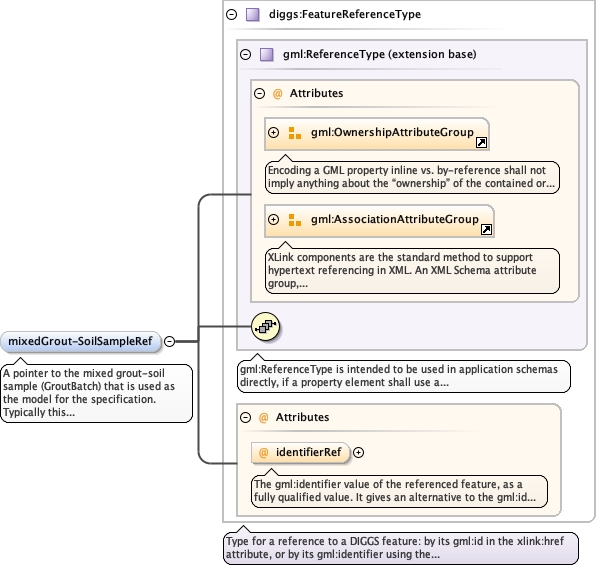Click the 'gml:ReferenceType is intended' annotation
Viewport: 597px width, 568px height.
pos(404,376)
